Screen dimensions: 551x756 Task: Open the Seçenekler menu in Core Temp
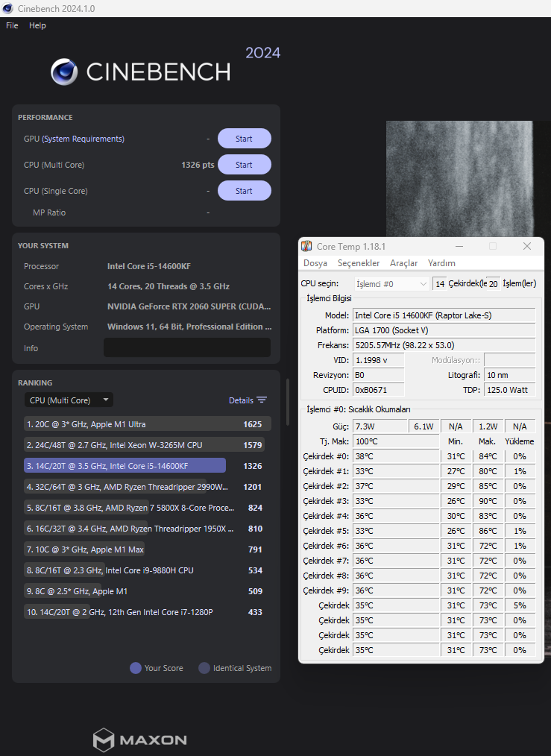(359, 263)
